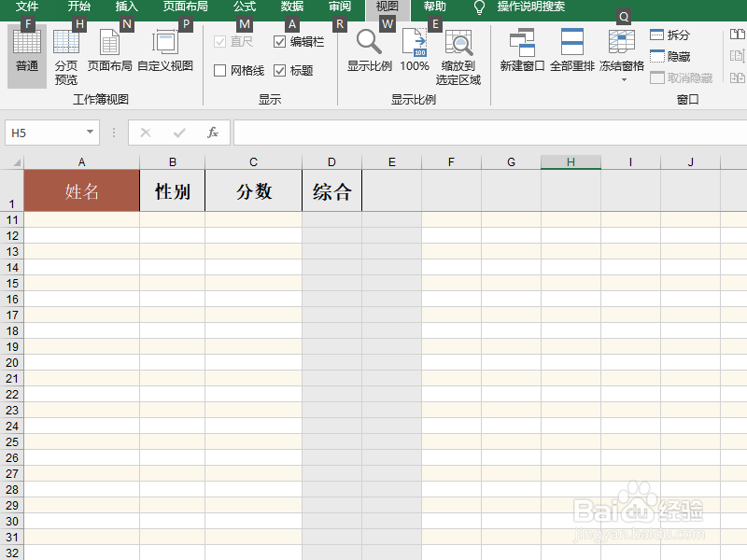747x560 pixels.
Task: Select the 姓名 header cell
Action: [81, 189]
